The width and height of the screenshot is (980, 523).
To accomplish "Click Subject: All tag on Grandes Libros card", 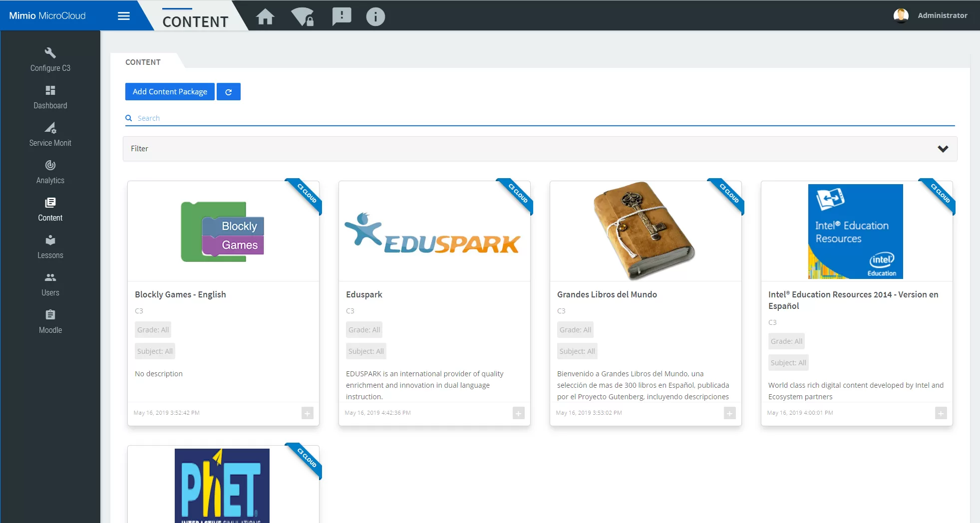I will [x=577, y=351].
